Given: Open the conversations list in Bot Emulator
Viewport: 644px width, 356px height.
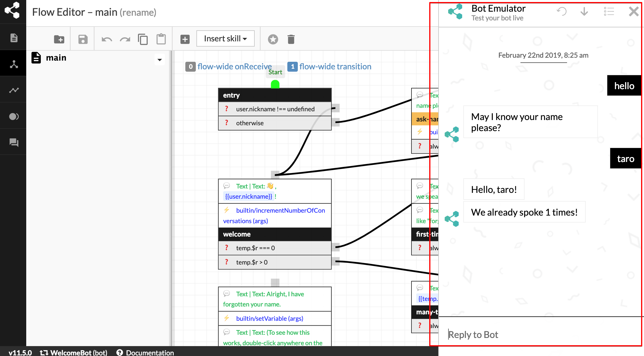Looking at the screenshot, I should 609,12.
